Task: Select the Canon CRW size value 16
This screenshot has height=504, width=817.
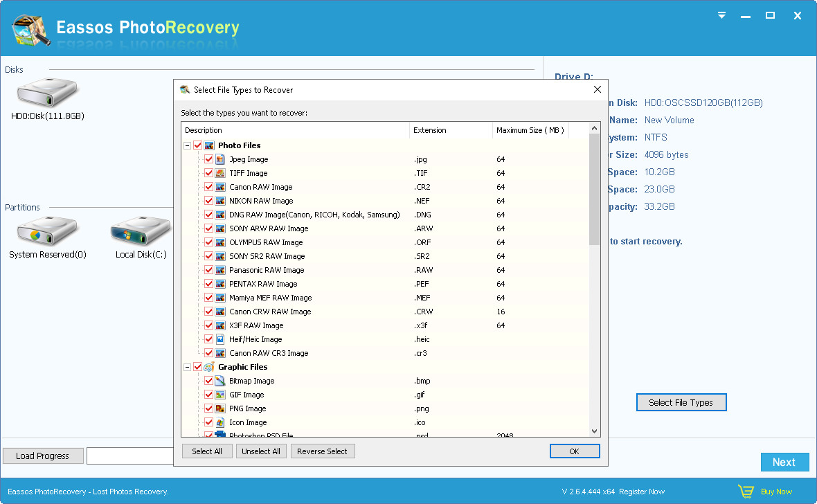Action: (x=501, y=312)
